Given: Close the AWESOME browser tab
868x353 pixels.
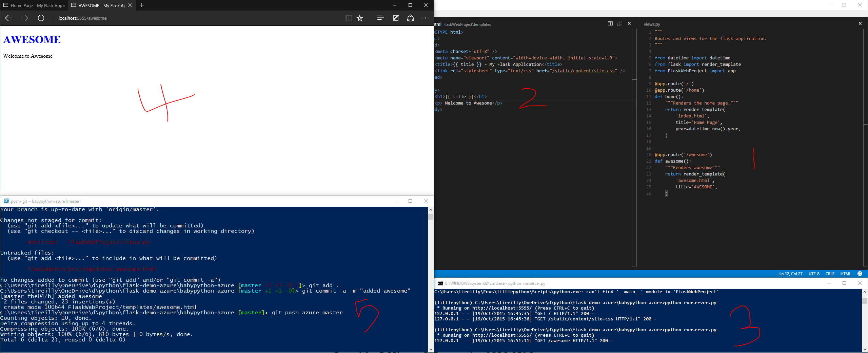Looking at the screenshot, I should point(130,5).
